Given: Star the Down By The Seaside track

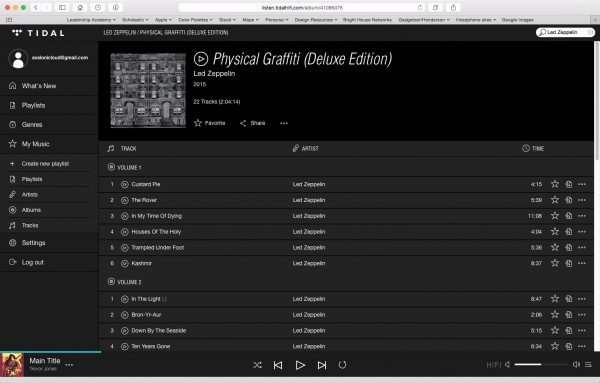Looking at the screenshot, I should click(554, 331).
